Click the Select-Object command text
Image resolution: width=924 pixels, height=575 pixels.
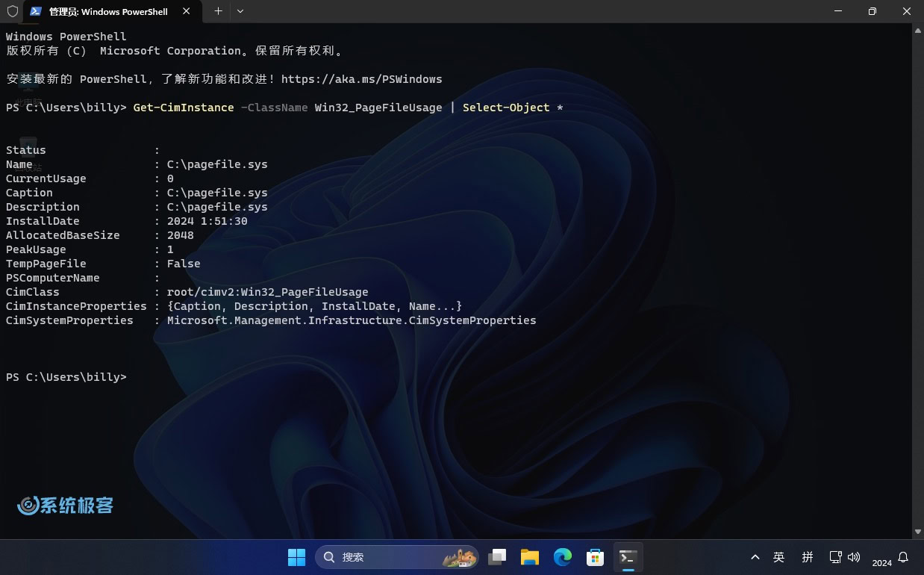point(506,108)
